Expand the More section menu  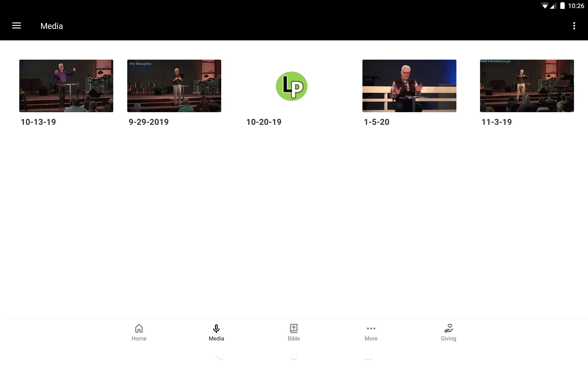coord(371,332)
